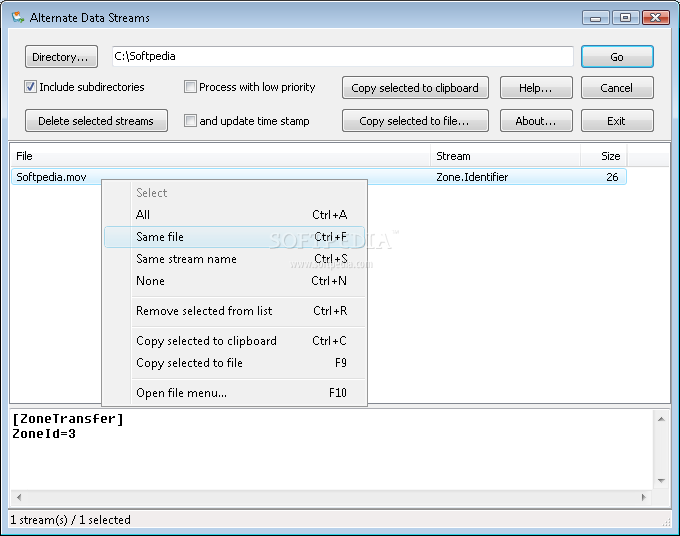This screenshot has width=680, height=536.
Task: Click the Exit button
Action: (x=617, y=121)
